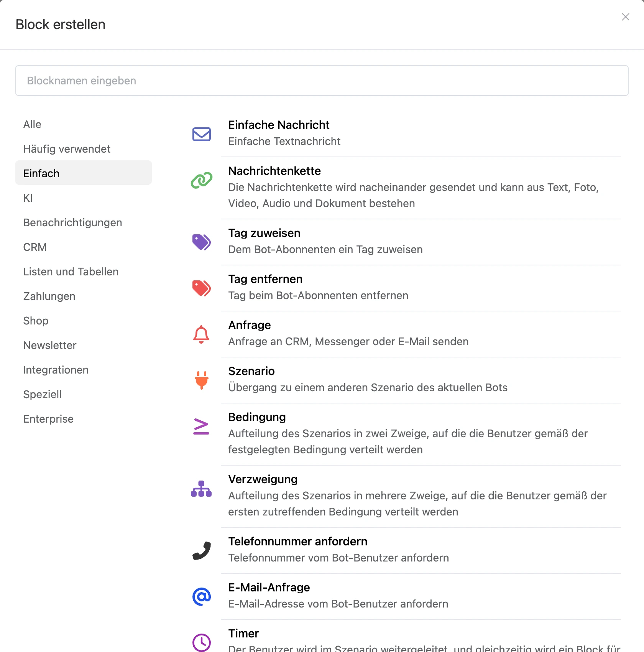Select the greater-or-equal Bedingung icon
Image resolution: width=644 pixels, height=652 pixels.
point(201,426)
